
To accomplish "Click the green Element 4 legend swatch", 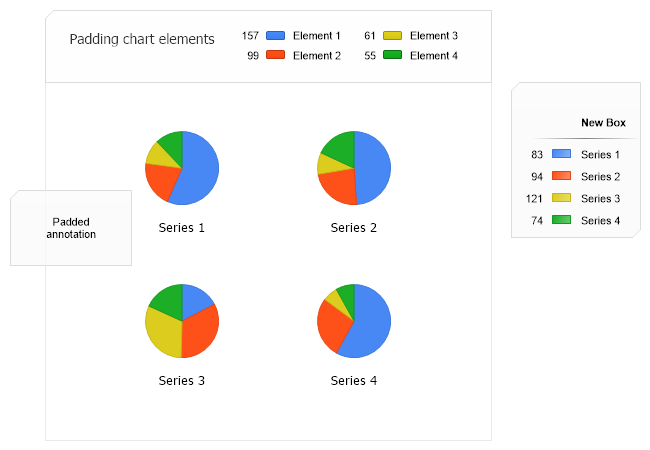I will click(393, 56).
